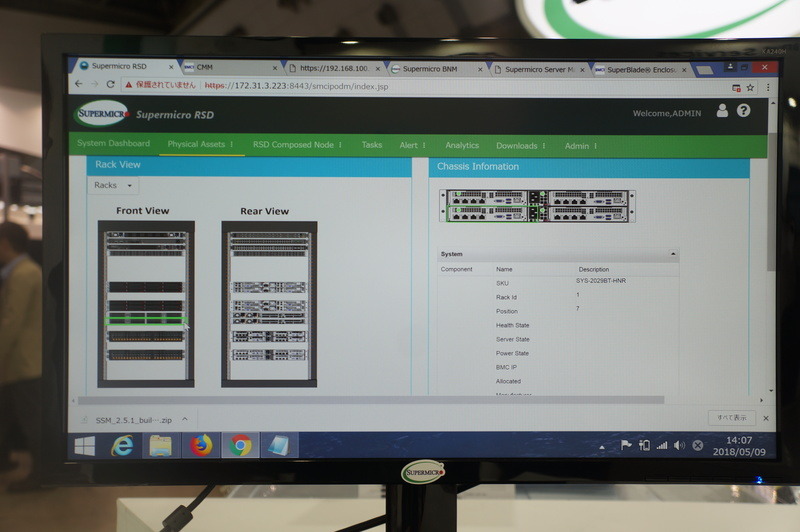The height and width of the screenshot is (532, 800).
Task: Open the Racks dropdown
Action: [113, 185]
